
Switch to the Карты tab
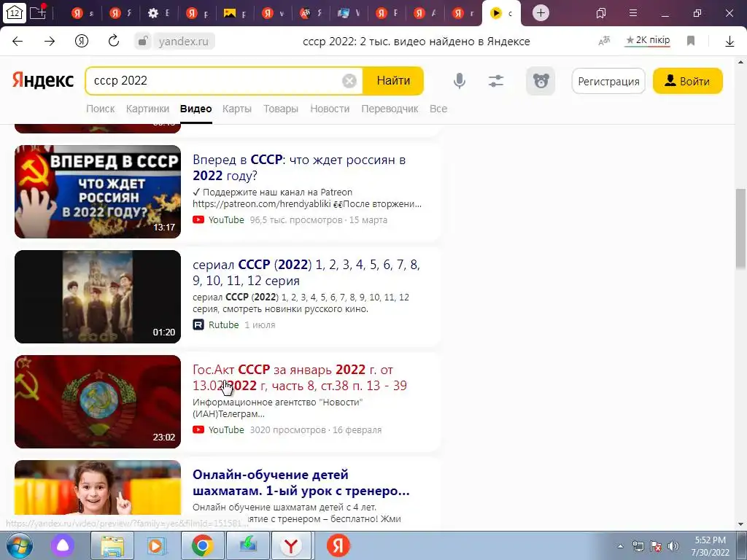pyautogui.click(x=237, y=109)
